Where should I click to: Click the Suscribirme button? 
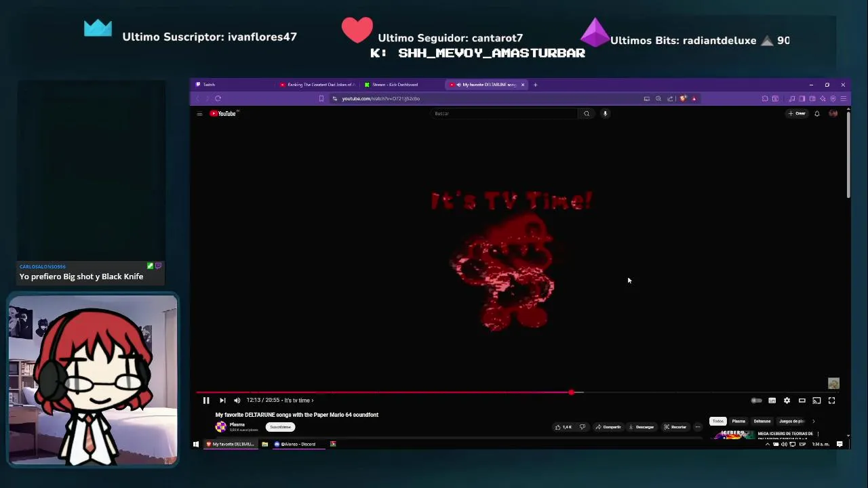point(280,427)
